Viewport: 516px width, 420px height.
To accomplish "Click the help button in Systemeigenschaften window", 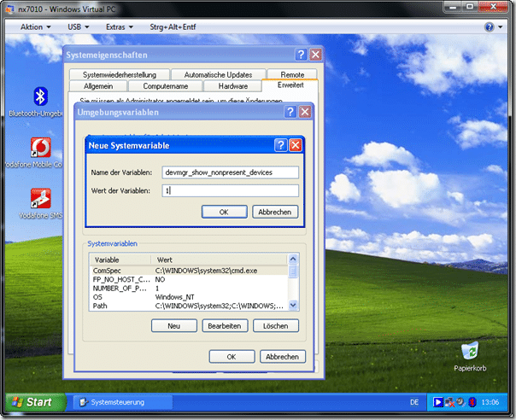I will [x=301, y=55].
